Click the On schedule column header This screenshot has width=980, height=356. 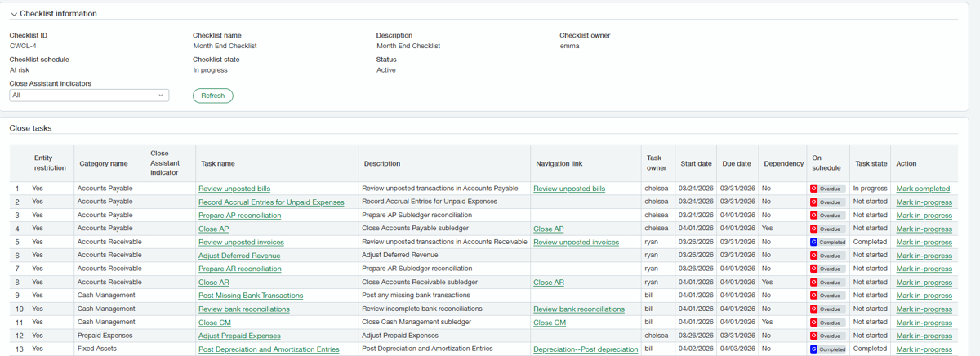click(826, 163)
